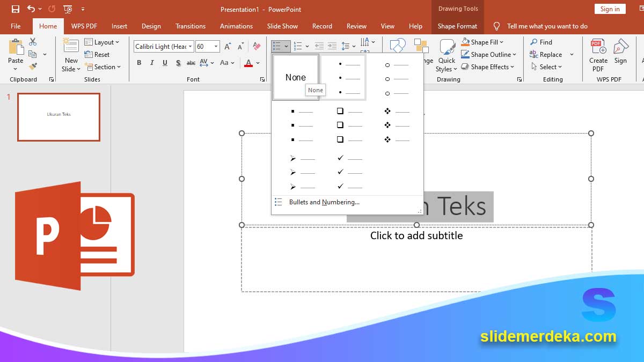Viewport: 644px width, 362px height.
Task: Switch to the Transitions tab
Action: (191, 26)
